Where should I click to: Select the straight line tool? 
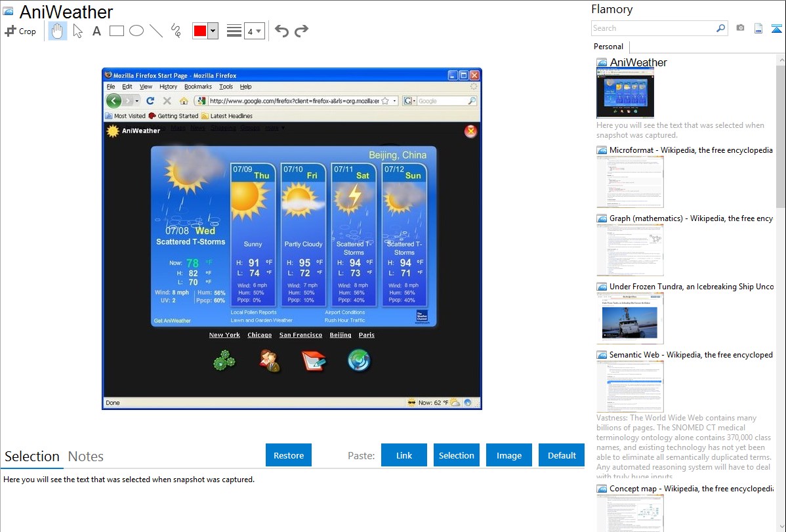tap(156, 31)
